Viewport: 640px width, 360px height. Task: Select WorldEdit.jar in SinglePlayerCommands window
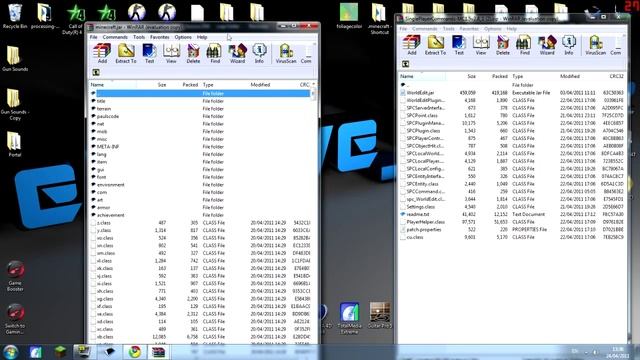click(512, 93)
